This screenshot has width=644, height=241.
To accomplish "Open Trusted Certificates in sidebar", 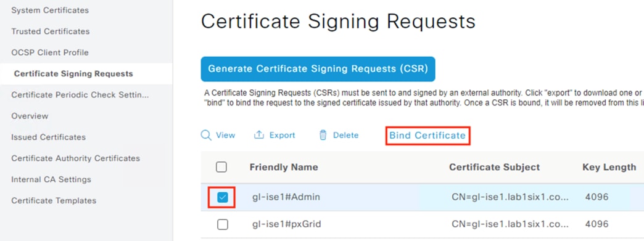I will (x=51, y=31).
